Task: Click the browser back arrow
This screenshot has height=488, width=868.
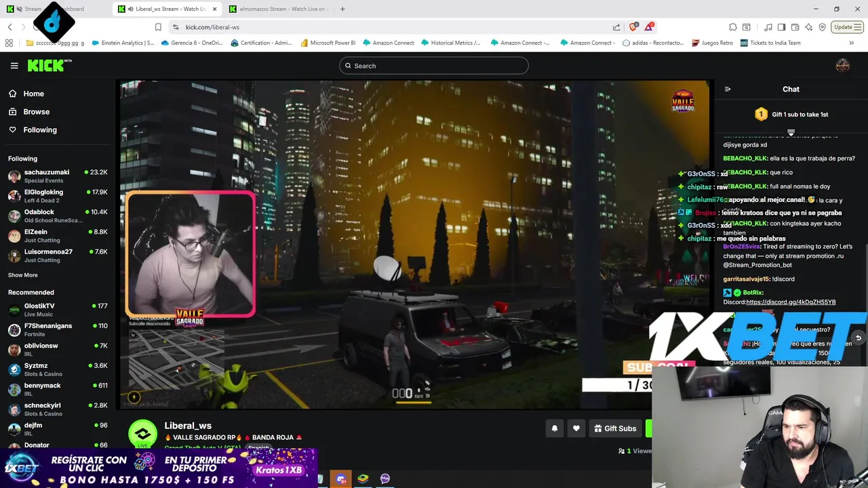Action: point(9,27)
